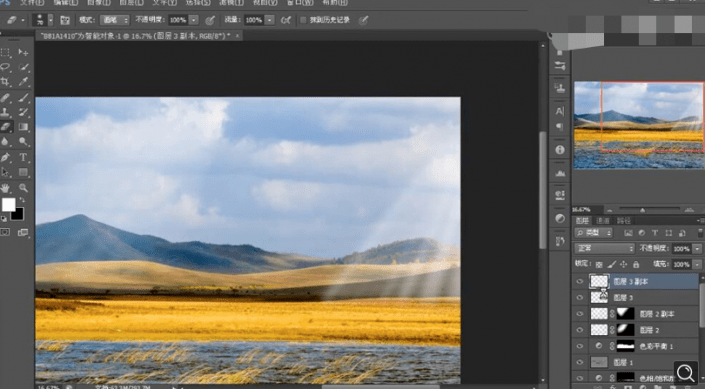Click the Navigator preview thumbnail
The image size is (705, 389).
[x=638, y=125]
